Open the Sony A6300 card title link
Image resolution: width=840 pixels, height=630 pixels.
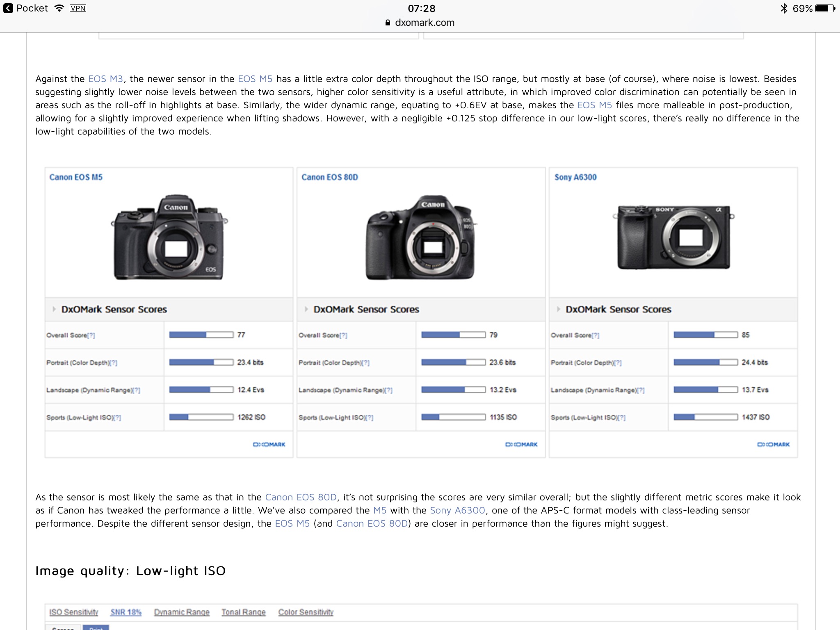575,177
